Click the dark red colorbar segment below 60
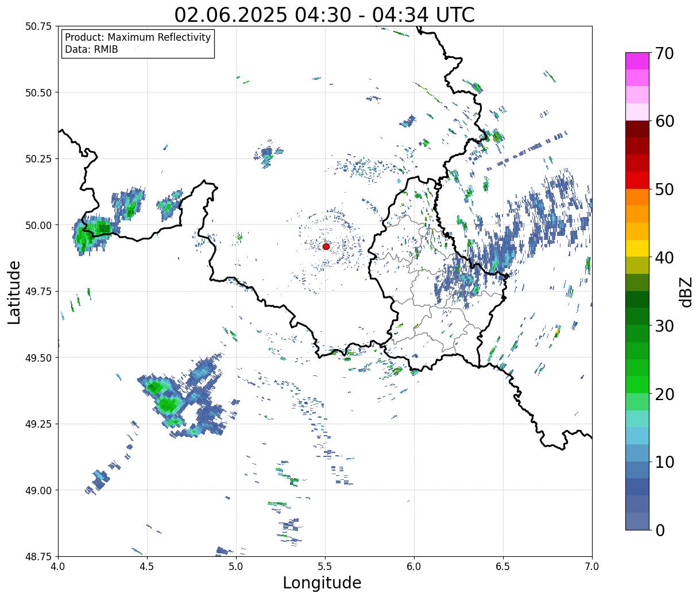 tap(637, 129)
